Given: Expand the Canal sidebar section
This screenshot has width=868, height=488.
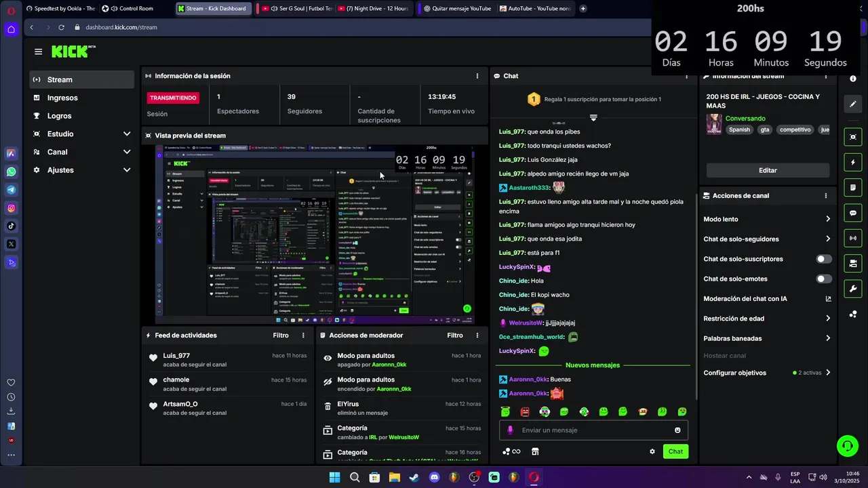Looking at the screenshot, I should click(127, 152).
